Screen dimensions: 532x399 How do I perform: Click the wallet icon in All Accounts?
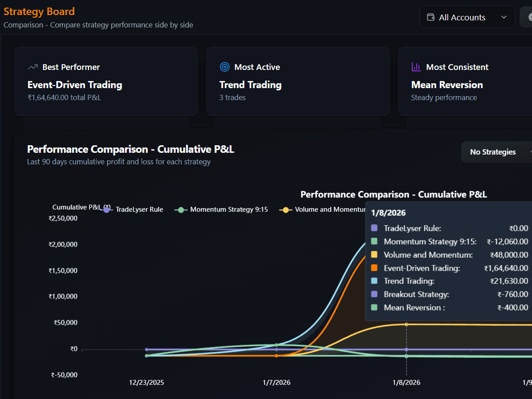(x=430, y=17)
